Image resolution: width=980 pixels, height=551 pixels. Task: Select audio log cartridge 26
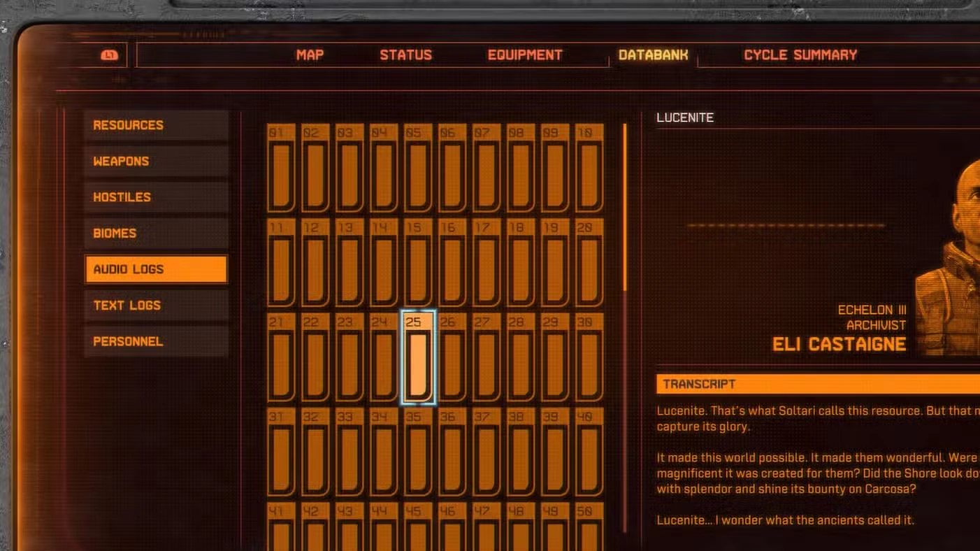coord(452,357)
